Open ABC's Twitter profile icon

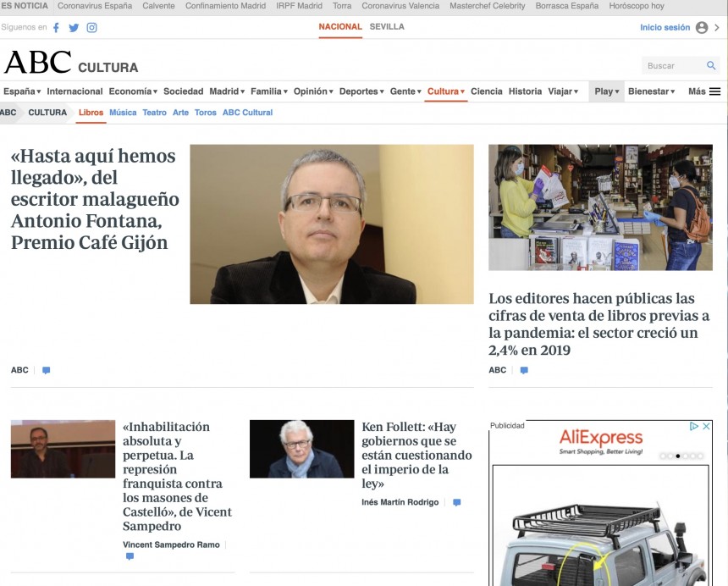pos(74,27)
